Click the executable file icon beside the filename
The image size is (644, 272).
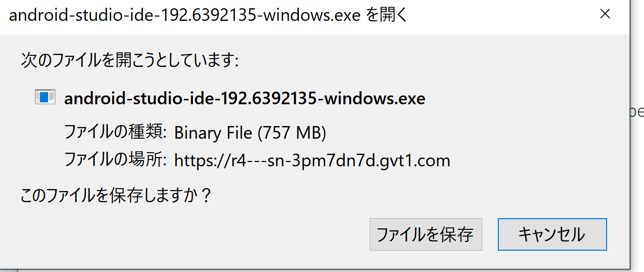[45, 97]
